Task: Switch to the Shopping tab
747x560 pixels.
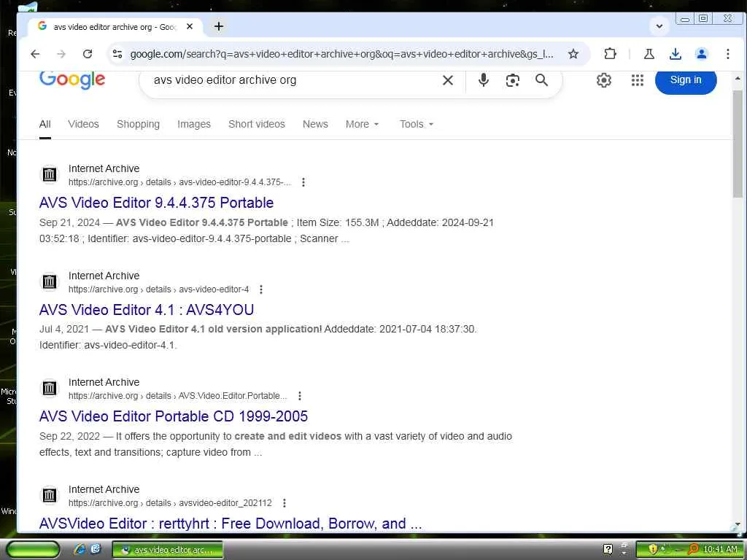Action: coord(138,124)
